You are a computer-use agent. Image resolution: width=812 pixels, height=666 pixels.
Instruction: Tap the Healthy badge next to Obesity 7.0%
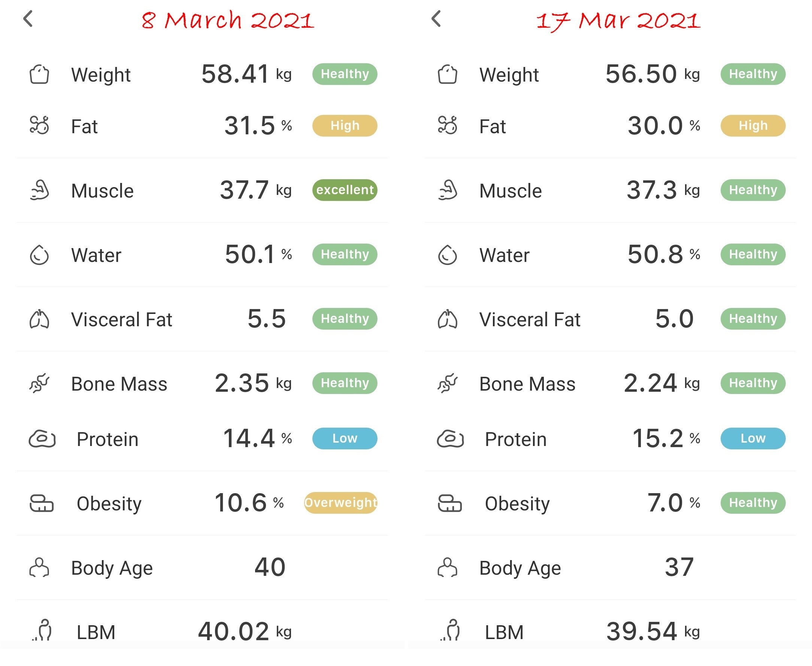tap(752, 502)
